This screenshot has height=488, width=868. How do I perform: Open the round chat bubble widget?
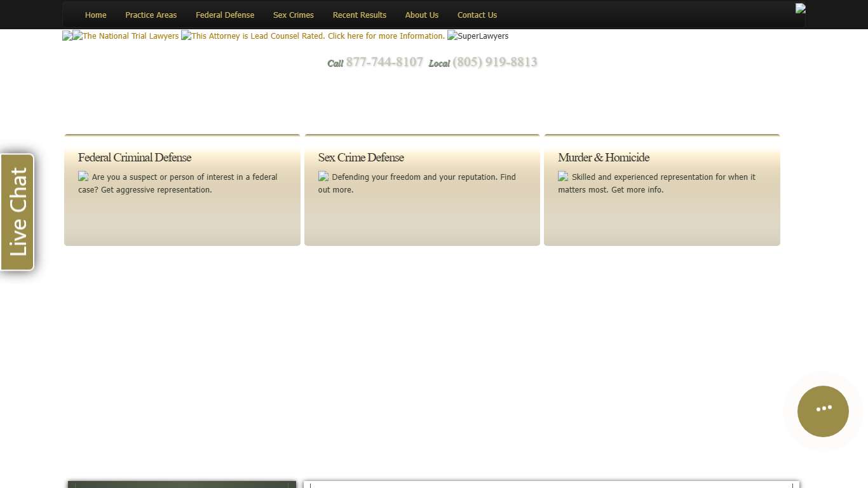coord(823,411)
